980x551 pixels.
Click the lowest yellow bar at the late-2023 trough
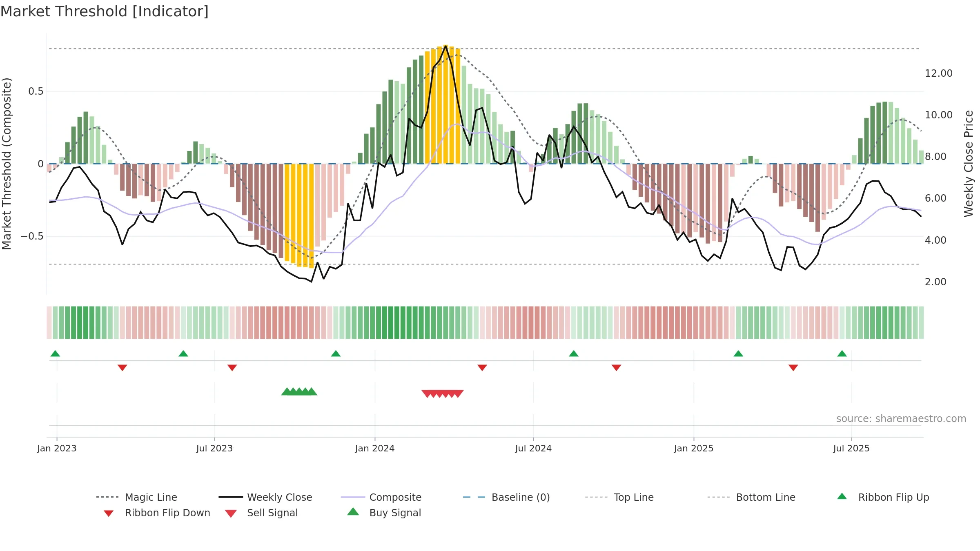(x=312, y=216)
